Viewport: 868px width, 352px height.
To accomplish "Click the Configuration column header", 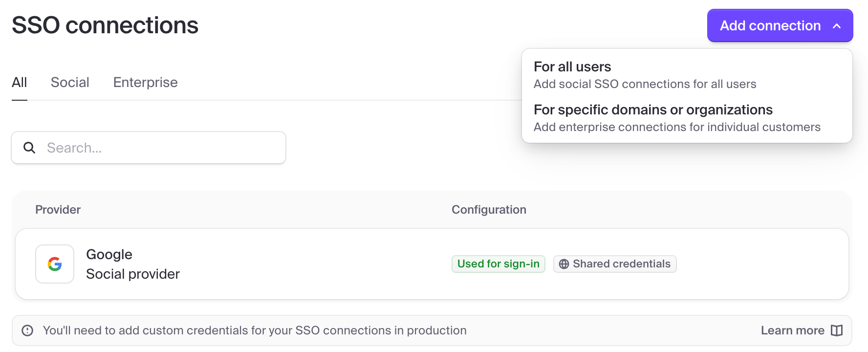I will click(489, 210).
